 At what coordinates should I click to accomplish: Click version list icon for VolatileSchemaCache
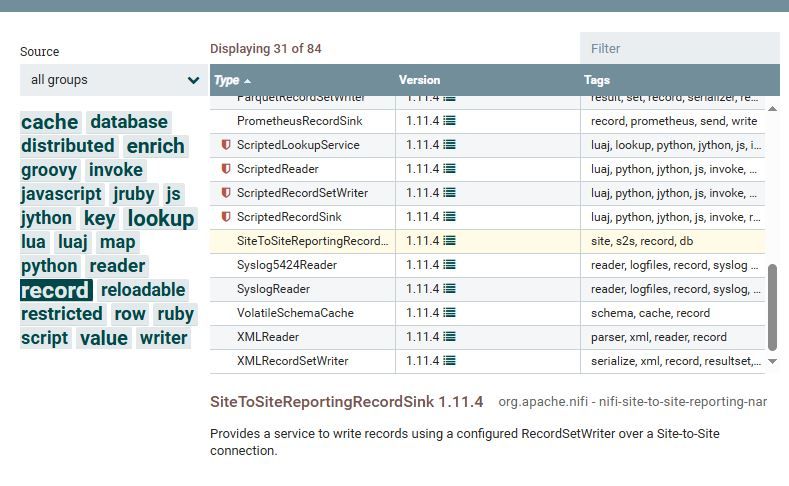pos(450,313)
